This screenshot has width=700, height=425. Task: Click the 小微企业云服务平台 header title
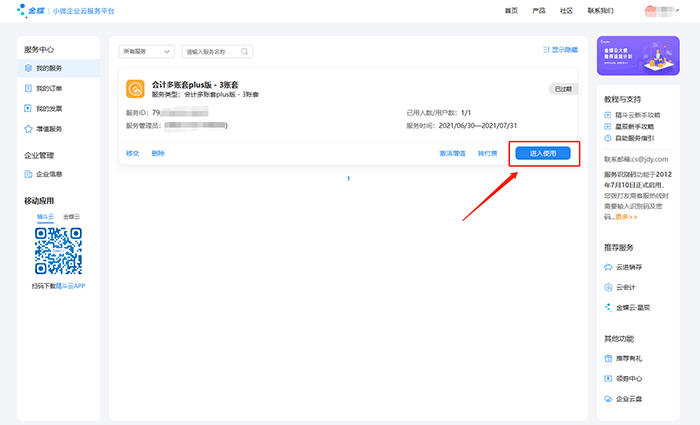click(83, 11)
